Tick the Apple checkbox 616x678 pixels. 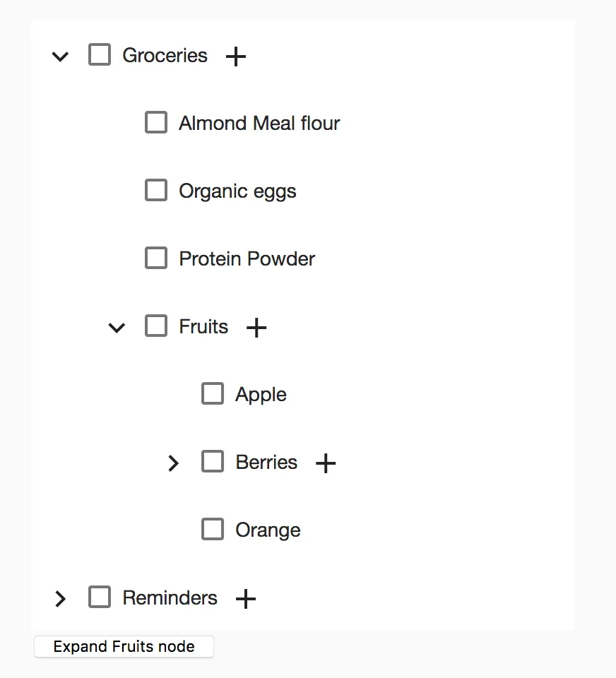click(x=213, y=394)
